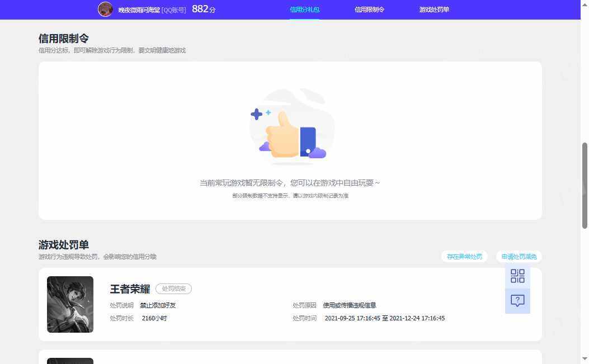Click the 信用限制令 section heading

(x=63, y=39)
